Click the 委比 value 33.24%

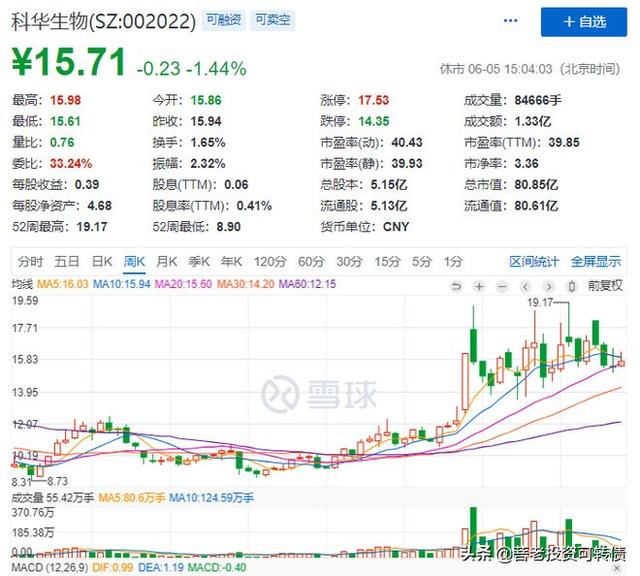click(71, 164)
